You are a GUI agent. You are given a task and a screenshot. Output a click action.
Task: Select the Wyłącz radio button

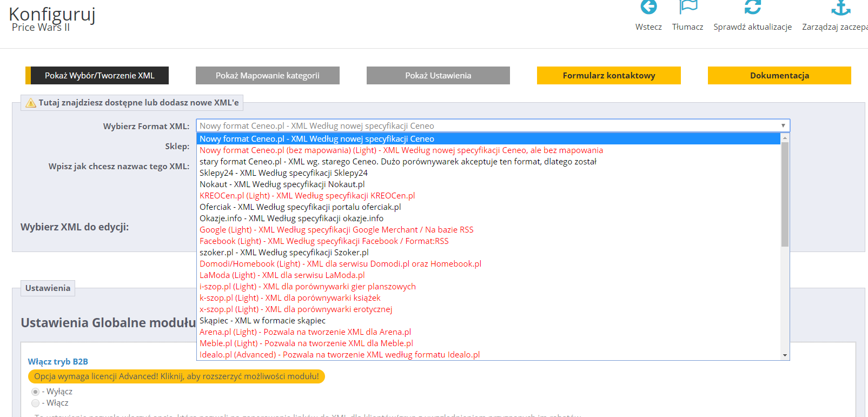(36, 392)
